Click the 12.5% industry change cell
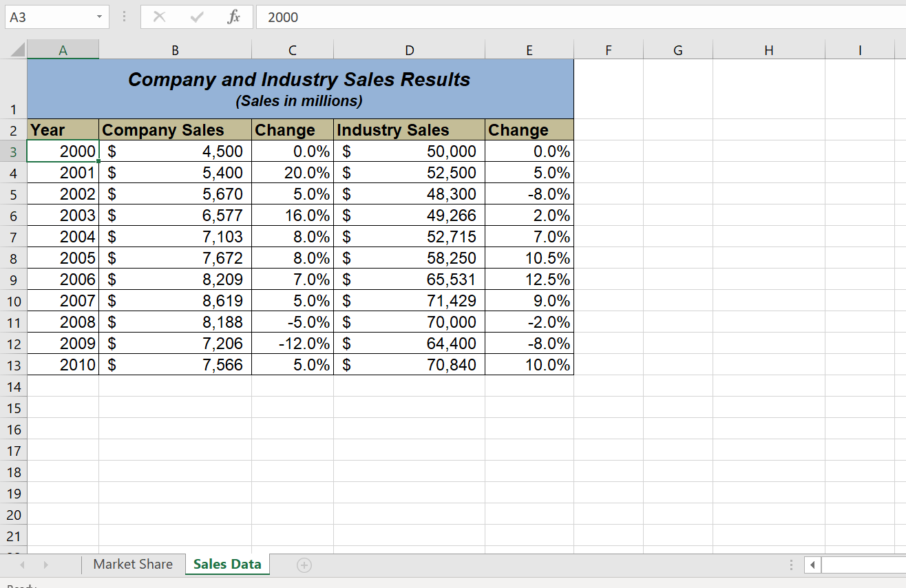The height and width of the screenshot is (588, 906). 529,279
